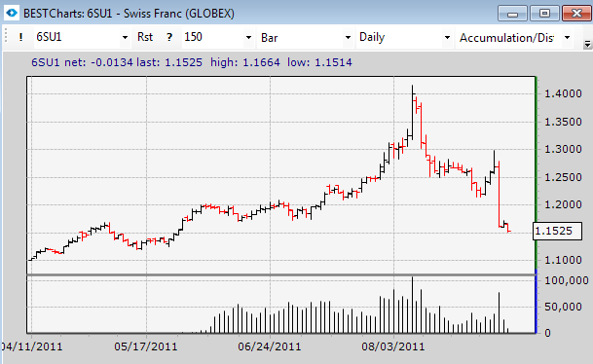Click the 1.4000 price axis label
The height and width of the screenshot is (364, 593).
pos(563,93)
